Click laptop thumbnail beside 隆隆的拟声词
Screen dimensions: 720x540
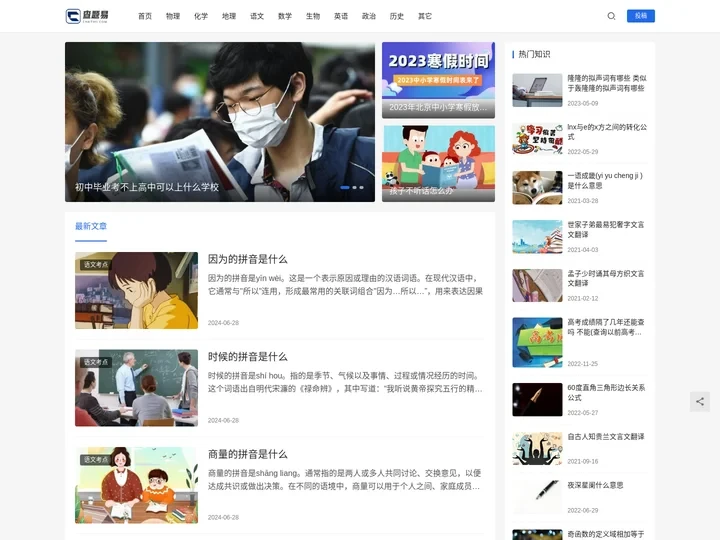(537, 90)
